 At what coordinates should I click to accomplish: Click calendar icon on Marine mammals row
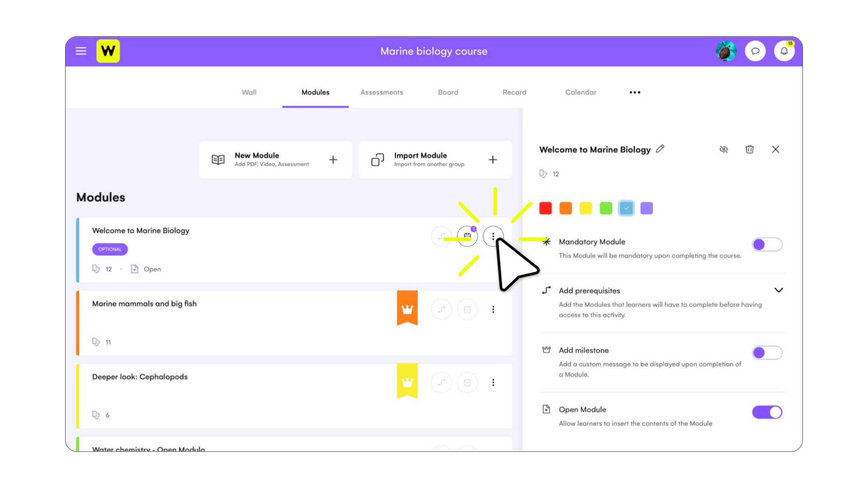click(x=467, y=310)
